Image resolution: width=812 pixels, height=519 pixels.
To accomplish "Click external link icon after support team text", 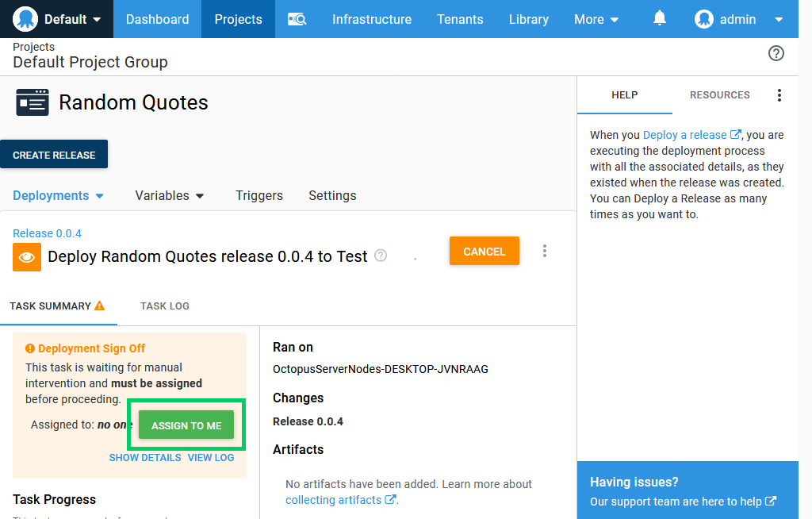I will click(x=771, y=501).
